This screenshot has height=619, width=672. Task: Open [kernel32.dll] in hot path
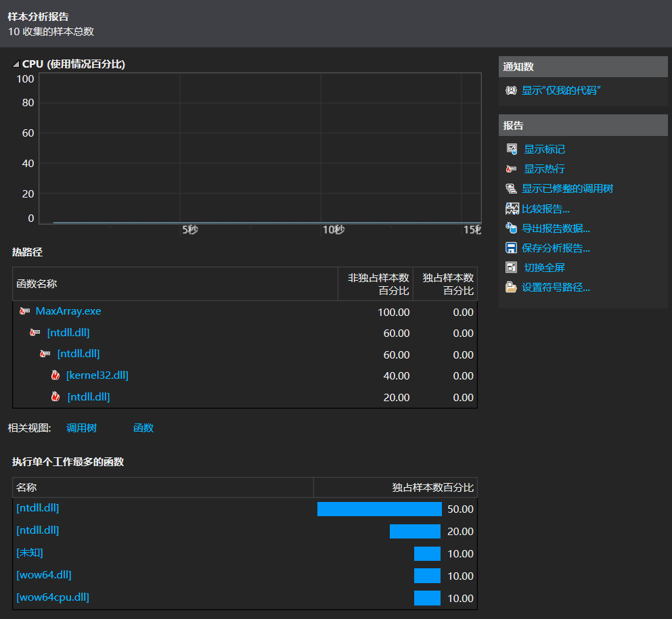coord(97,375)
